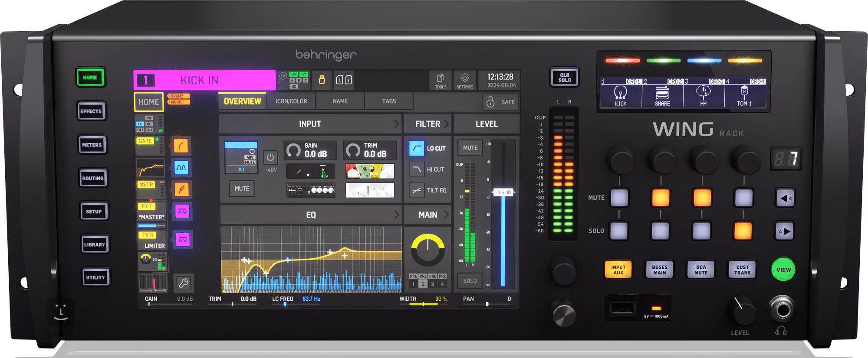Viewport: 868px width, 358px height.
Task: Click the yellow padlock lock icon
Action: click(322, 80)
